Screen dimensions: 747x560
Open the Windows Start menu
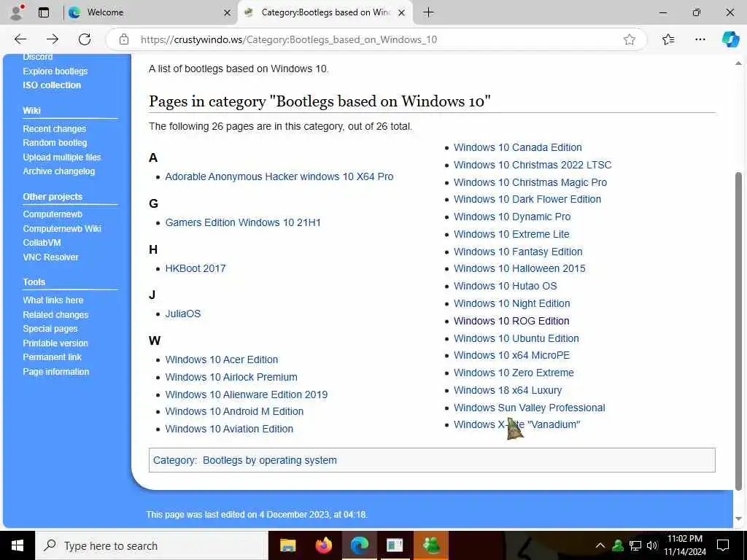pyautogui.click(x=18, y=545)
